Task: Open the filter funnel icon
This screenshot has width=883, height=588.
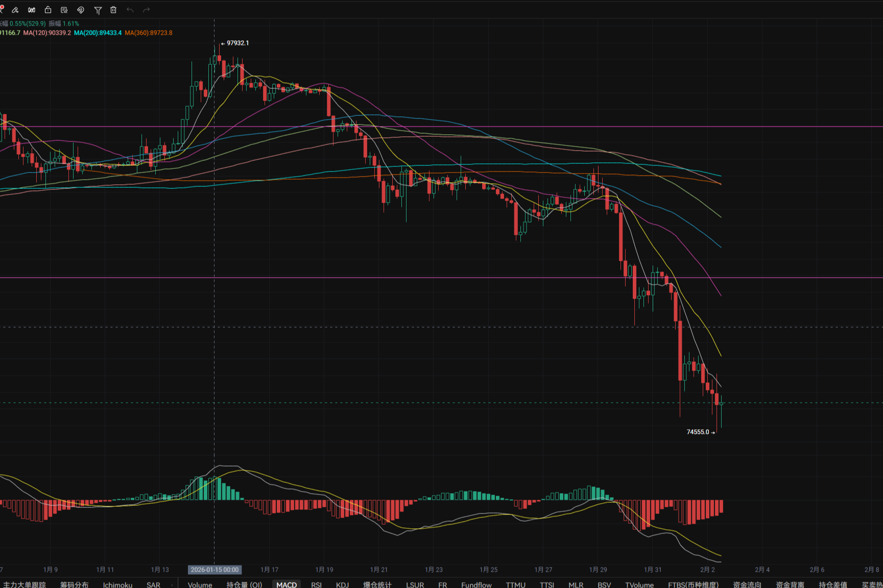Action: [x=98, y=10]
